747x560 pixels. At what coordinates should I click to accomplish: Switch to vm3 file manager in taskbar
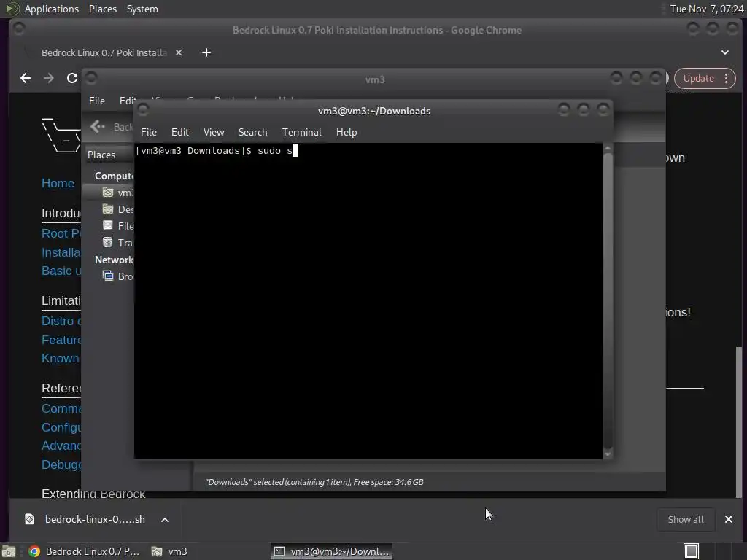pos(169,551)
